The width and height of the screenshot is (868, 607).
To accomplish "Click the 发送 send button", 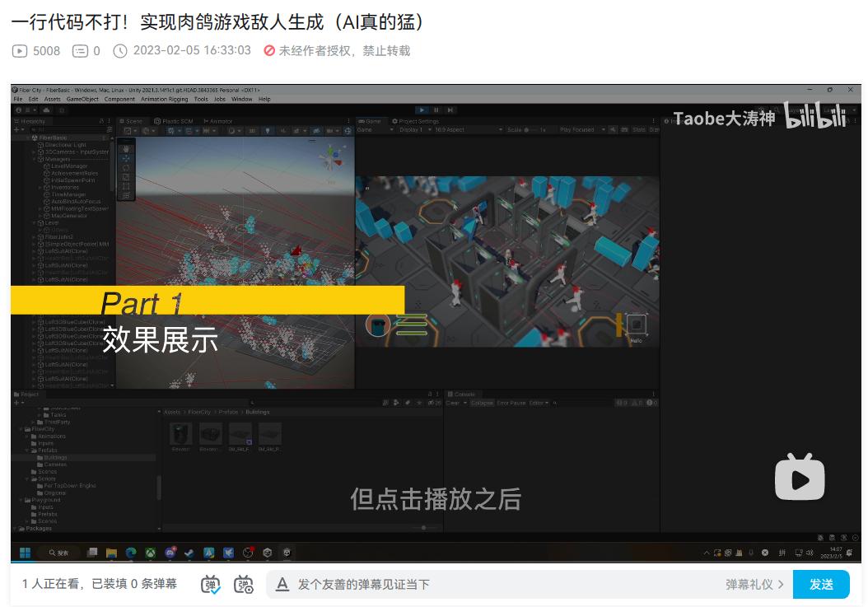I will pyautogui.click(x=821, y=584).
